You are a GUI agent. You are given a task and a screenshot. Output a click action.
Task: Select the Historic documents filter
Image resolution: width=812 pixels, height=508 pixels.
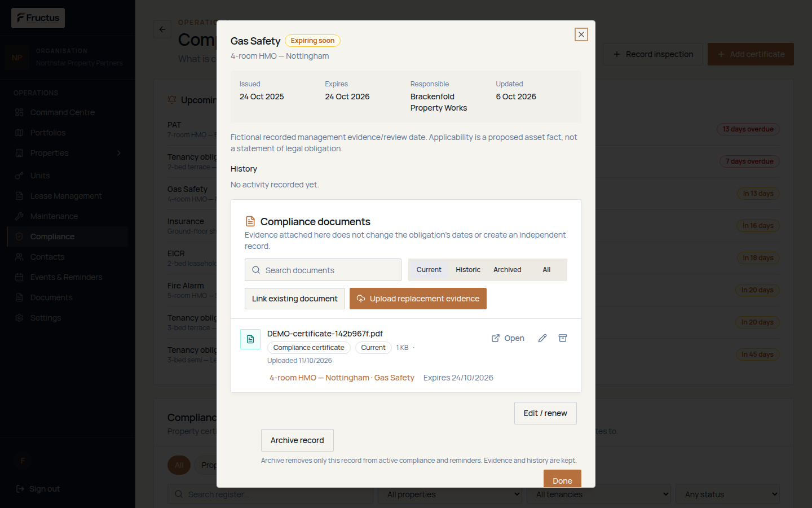click(468, 270)
